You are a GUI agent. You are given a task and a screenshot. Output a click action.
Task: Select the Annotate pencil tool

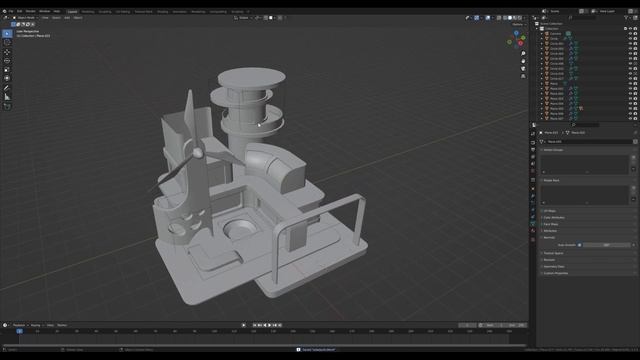pyautogui.click(x=7, y=88)
